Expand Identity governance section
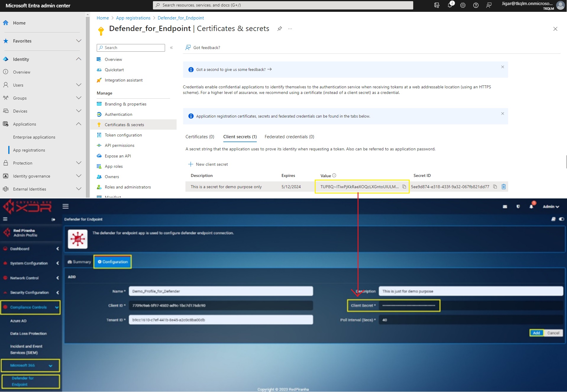This screenshot has width=567, height=392. click(x=79, y=176)
